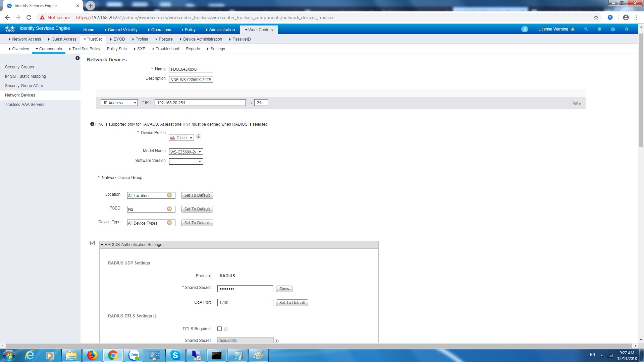Enable the DTLS Required checkbox
Image resolution: width=644 pixels, height=362 pixels.
220,329
